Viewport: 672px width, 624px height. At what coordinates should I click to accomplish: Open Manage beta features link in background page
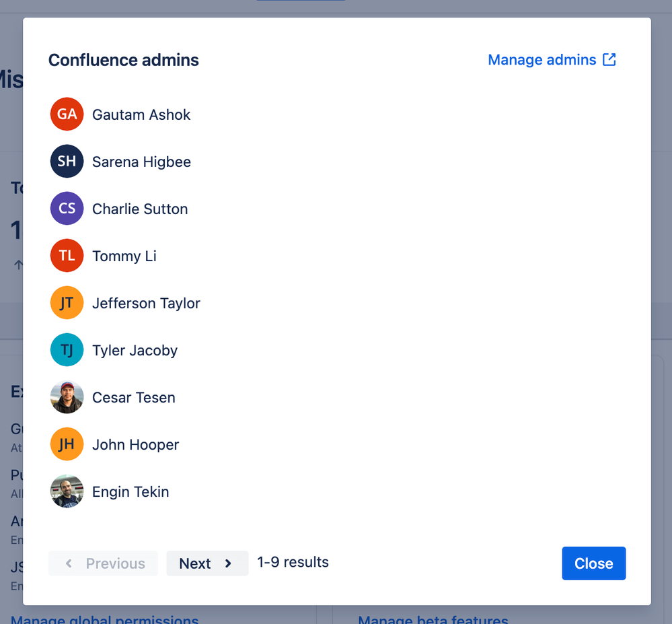click(x=433, y=619)
